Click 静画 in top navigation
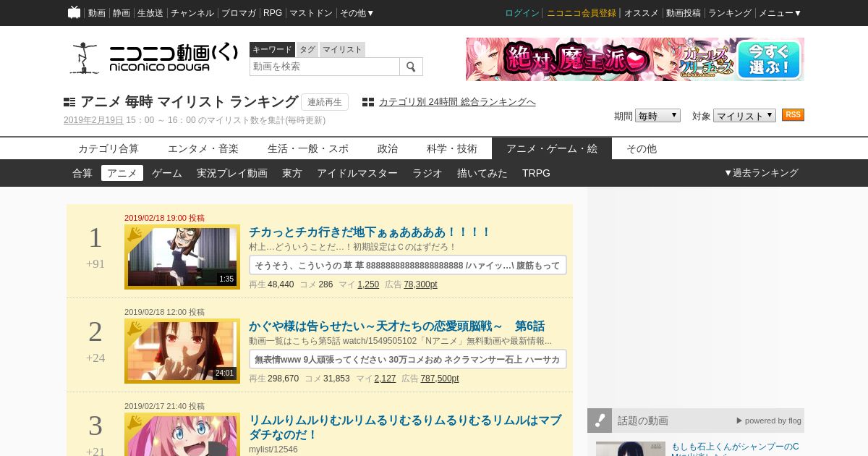The image size is (868, 456). 122,13
